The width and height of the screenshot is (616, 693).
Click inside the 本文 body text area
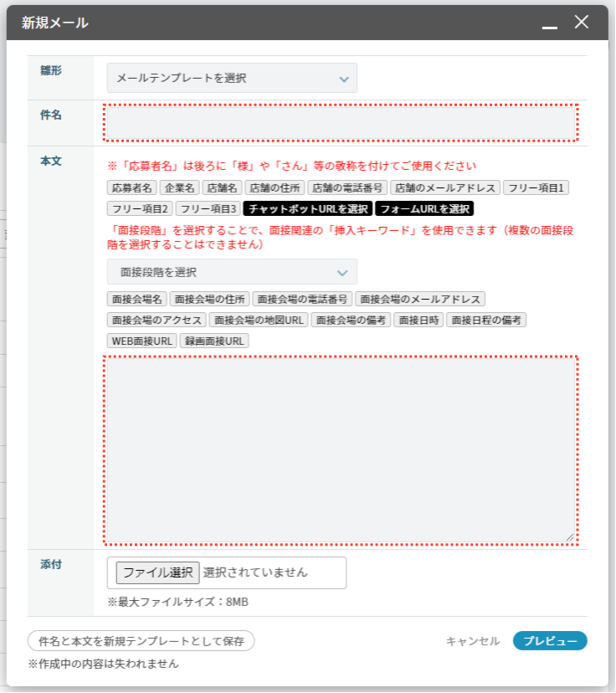[x=341, y=449]
